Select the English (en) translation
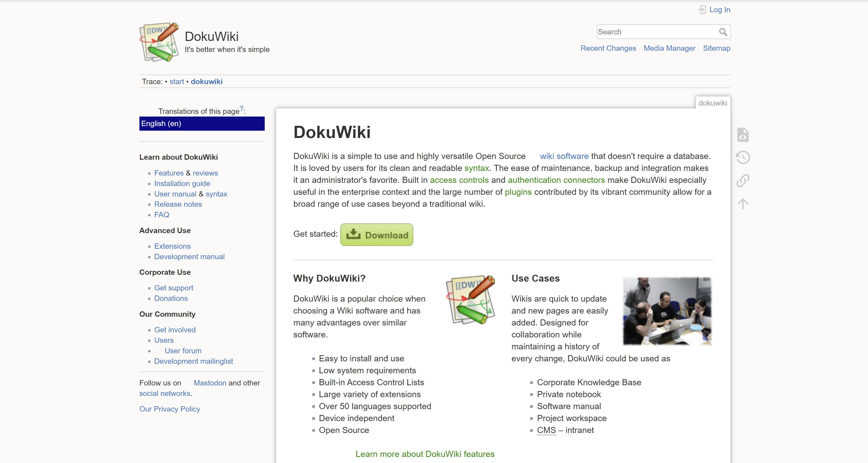868x463 pixels. click(202, 124)
